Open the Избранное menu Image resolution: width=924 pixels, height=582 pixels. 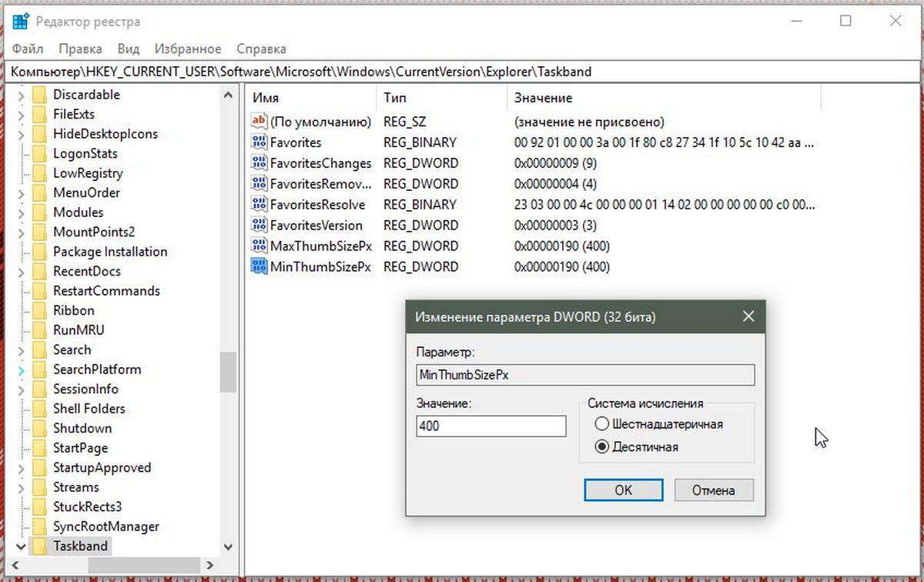188,48
